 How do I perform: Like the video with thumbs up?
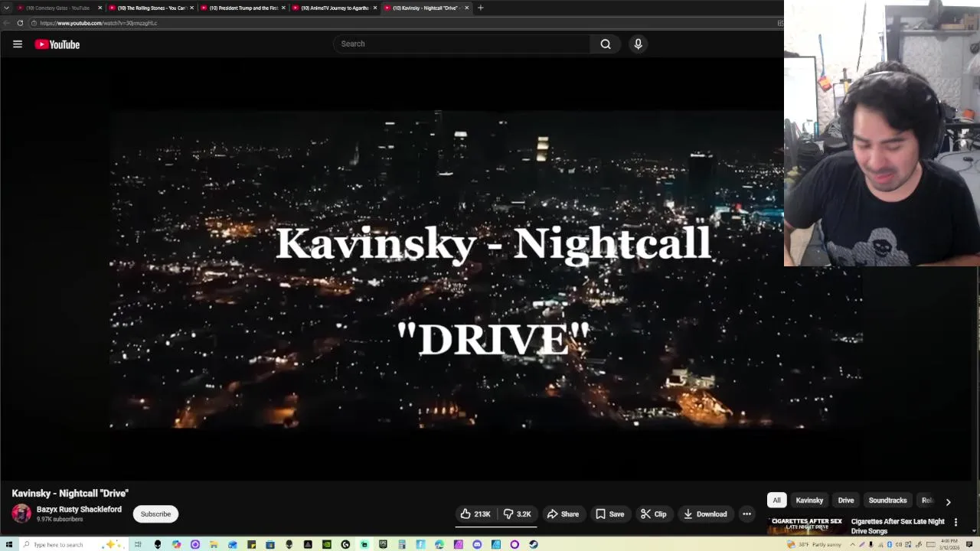pos(475,514)
